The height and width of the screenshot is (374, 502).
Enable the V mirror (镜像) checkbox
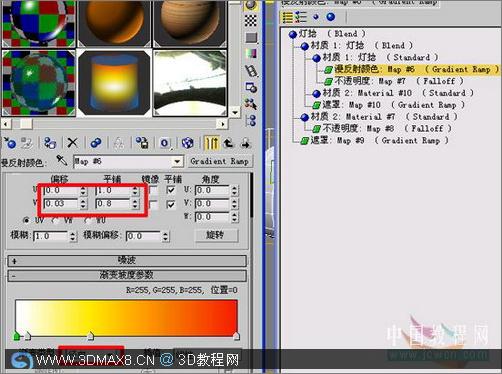coord(154,204)
